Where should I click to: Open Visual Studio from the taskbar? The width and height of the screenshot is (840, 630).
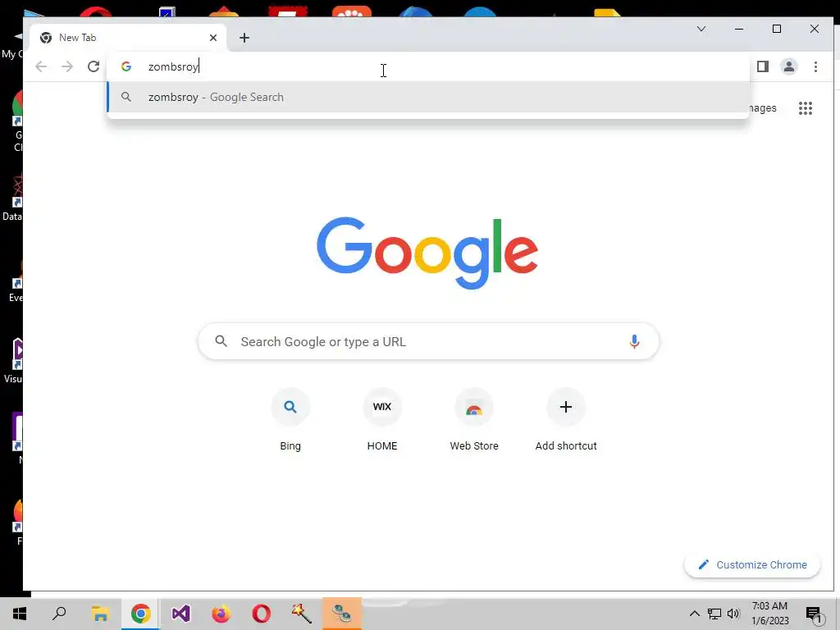click(x=180, y=614)
